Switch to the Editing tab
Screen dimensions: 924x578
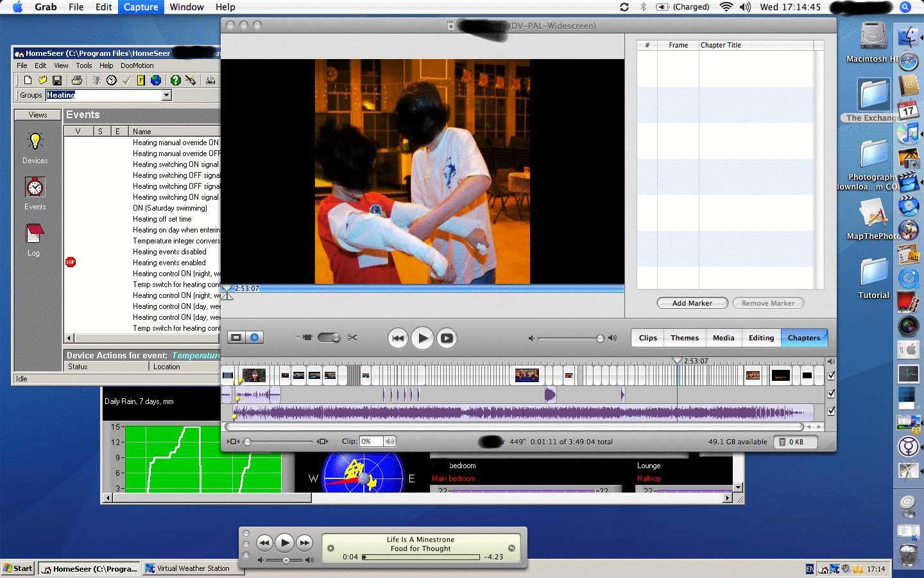[761, 338]
